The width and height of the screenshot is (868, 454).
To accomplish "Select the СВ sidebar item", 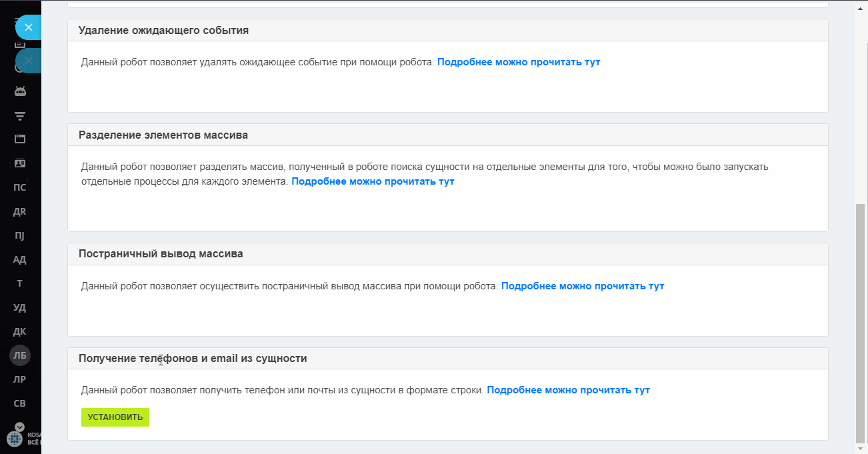I will point(20,403).
